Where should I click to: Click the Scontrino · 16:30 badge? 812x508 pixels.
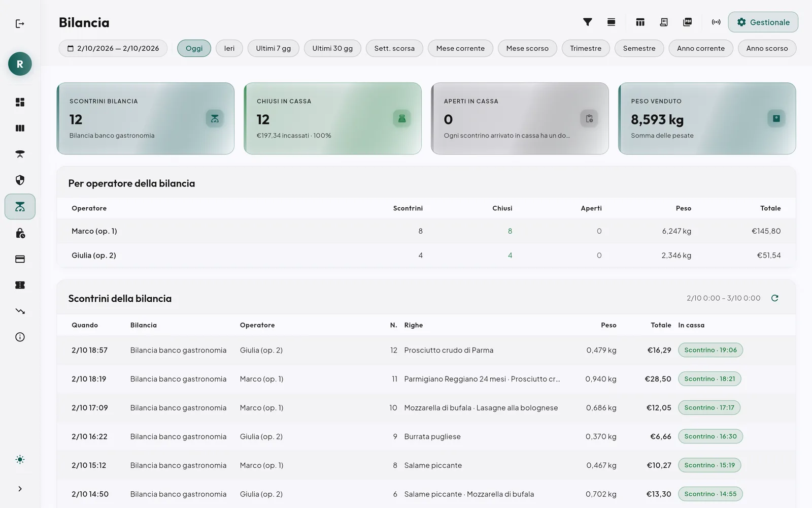[710, 436]
